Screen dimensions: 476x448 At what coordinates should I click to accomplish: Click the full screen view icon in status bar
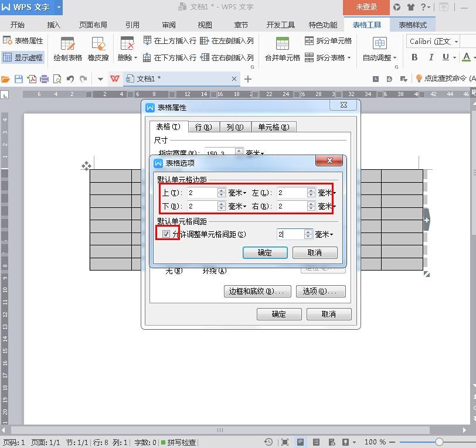285,442
